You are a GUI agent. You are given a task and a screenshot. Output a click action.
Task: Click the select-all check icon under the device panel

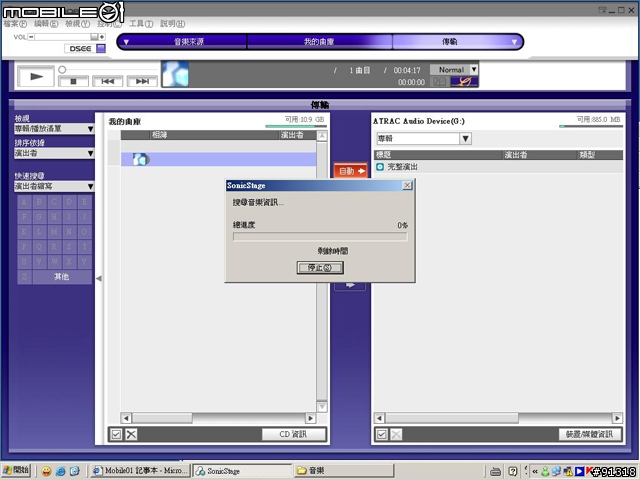click(382, 434)
